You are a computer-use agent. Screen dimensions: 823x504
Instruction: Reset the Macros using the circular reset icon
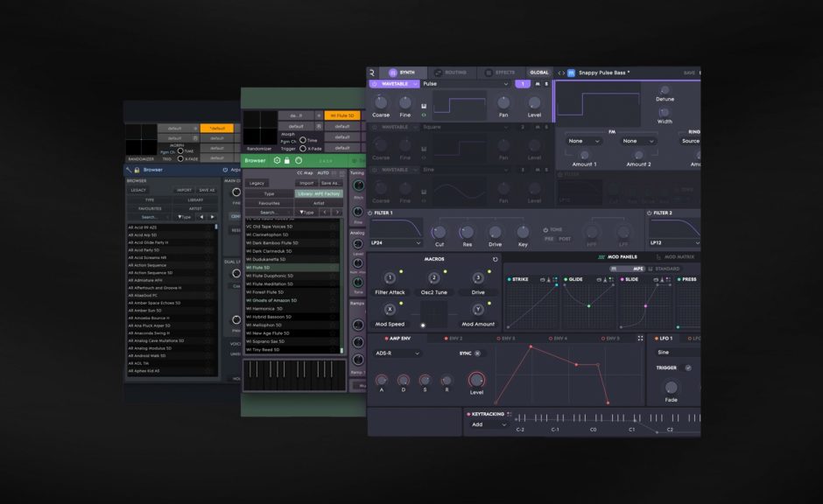pyautogui.click(x=494, y=259)
